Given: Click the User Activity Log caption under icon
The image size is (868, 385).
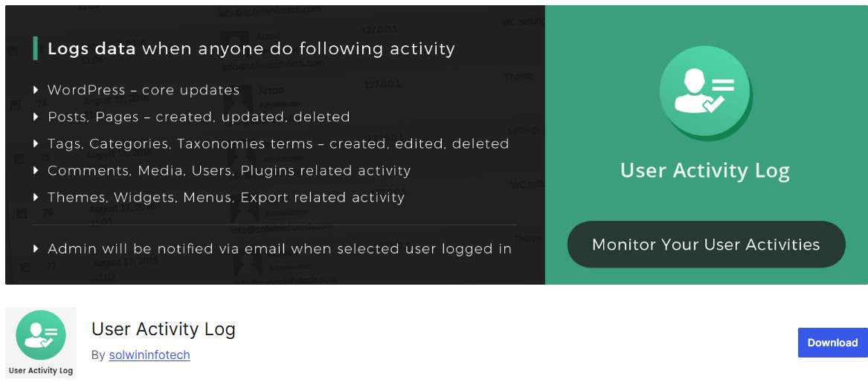Looking at the screenshot, I should (x=41, y=371).
